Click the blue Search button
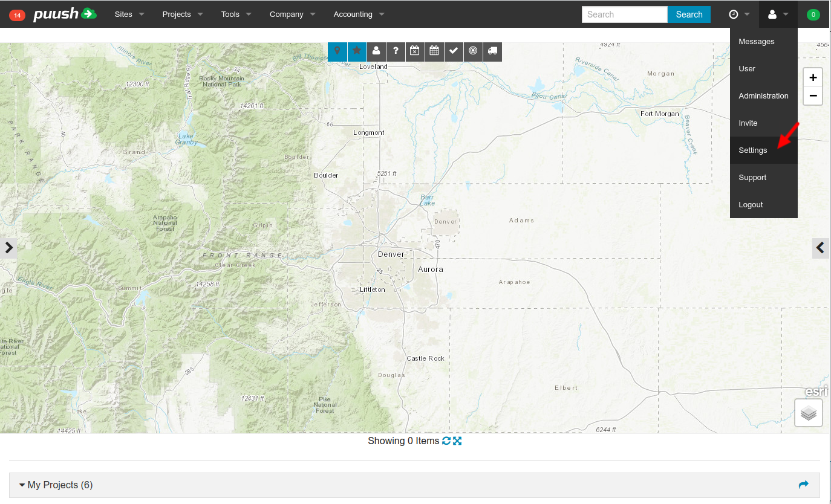 tap(689, 15)
